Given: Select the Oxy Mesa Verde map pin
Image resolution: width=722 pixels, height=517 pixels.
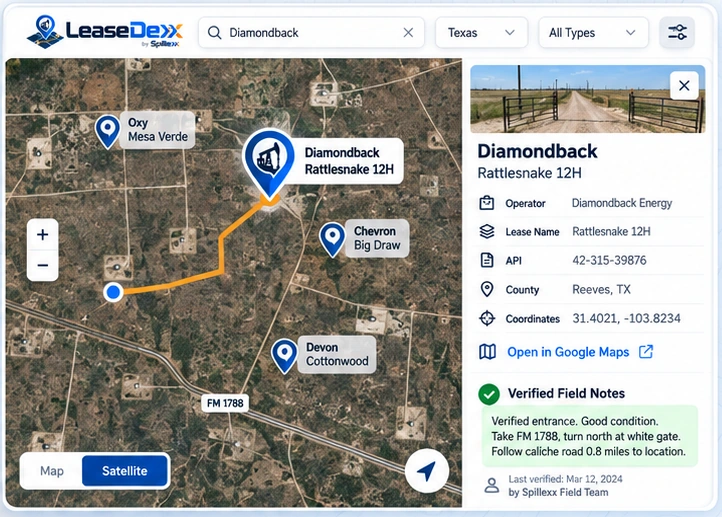Looking at the screenshot, I should pyautogui.click(x=108, y=132).
